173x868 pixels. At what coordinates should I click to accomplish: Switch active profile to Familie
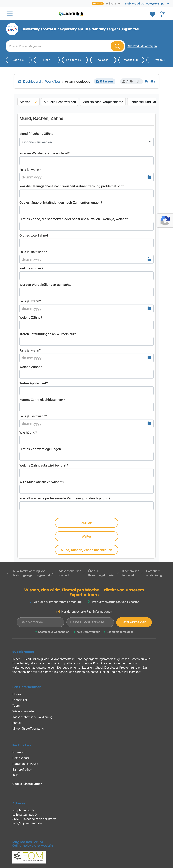[150, 82]
